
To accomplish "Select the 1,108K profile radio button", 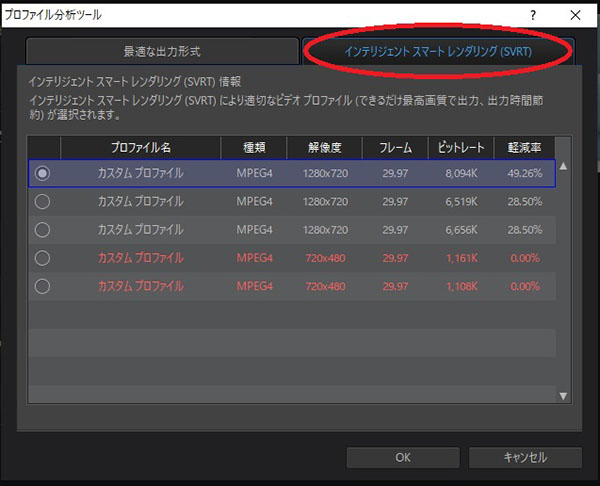I will pyautogui.click(x=42, y=286).
